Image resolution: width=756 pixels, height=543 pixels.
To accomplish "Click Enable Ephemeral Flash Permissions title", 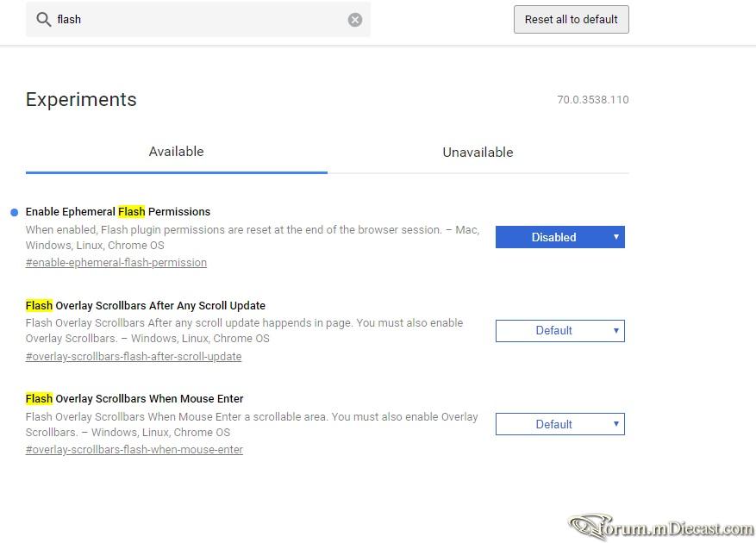I will pyautogui.click(x=118, y=212).
